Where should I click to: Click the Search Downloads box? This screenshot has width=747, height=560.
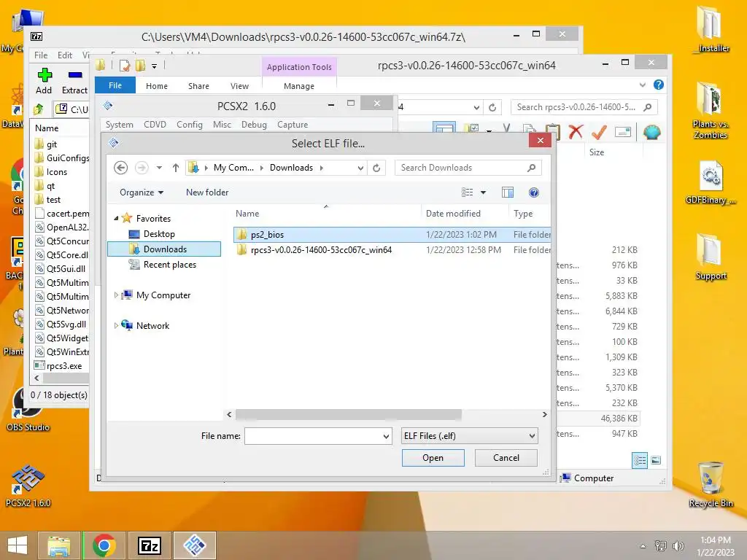[x=468, y=168]
